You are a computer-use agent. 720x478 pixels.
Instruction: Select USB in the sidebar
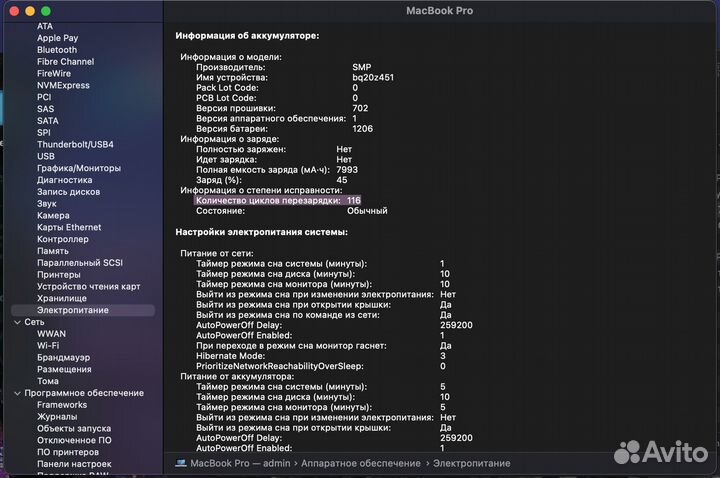coord(45,157)
